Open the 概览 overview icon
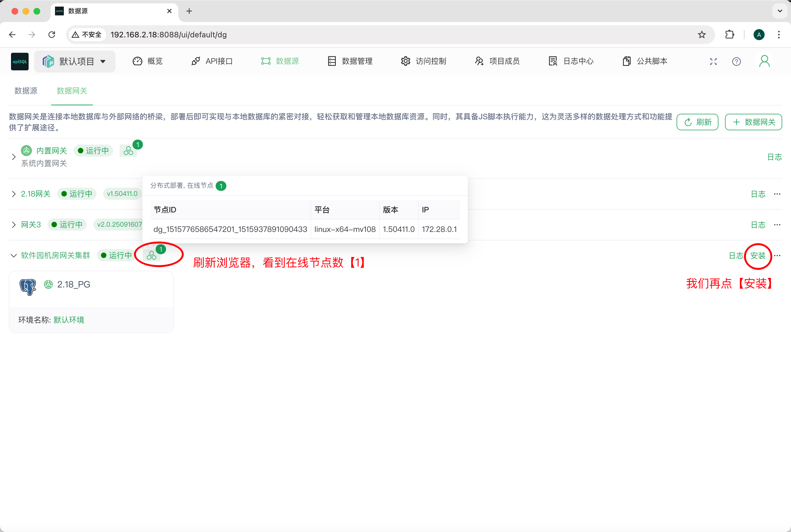Image resolution: width=791 pixels, height=532 pixels. pos(137,61)
